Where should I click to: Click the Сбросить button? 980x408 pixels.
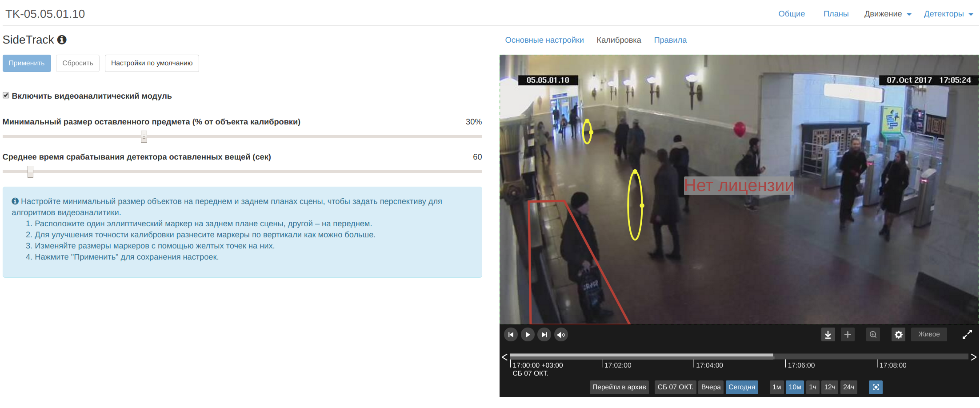(x=78, y=63)
